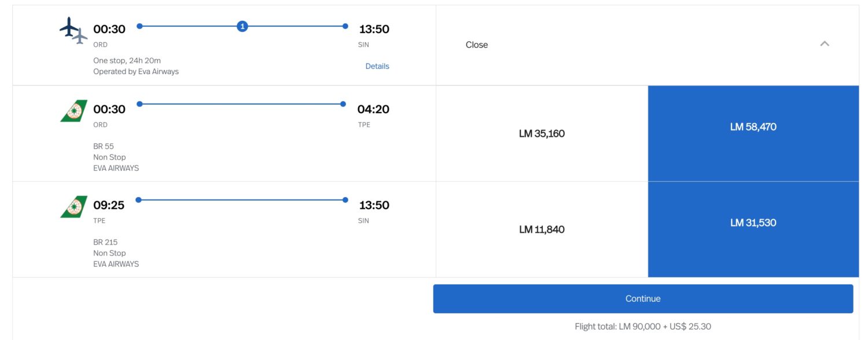Click the BR 55 flight number label
Viewport: 868px width, 340px height.
coord(103,146)
